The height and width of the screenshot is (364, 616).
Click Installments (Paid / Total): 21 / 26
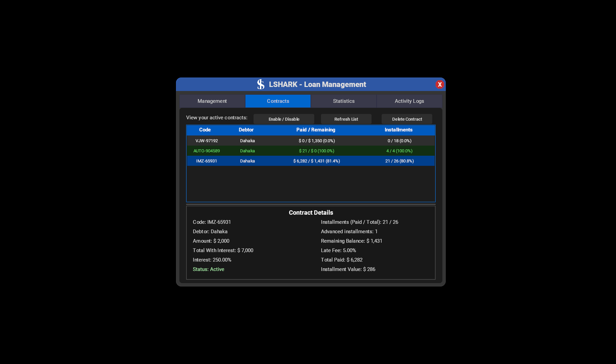[x=359, y=222]
